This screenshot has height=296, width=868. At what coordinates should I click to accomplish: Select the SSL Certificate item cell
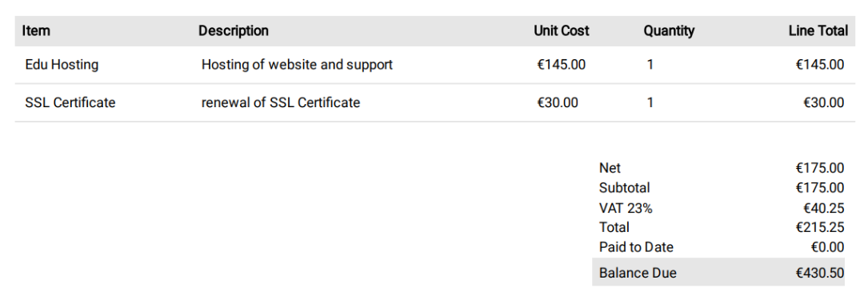pos(70,102)
